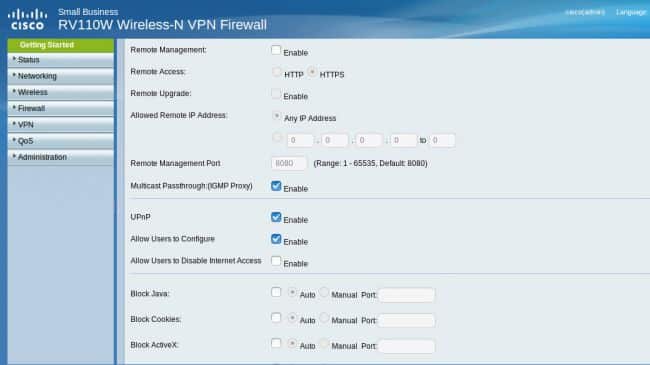Disable the UPnP Enable checkbox
The image size is (650, 365).
pos(276,217)
